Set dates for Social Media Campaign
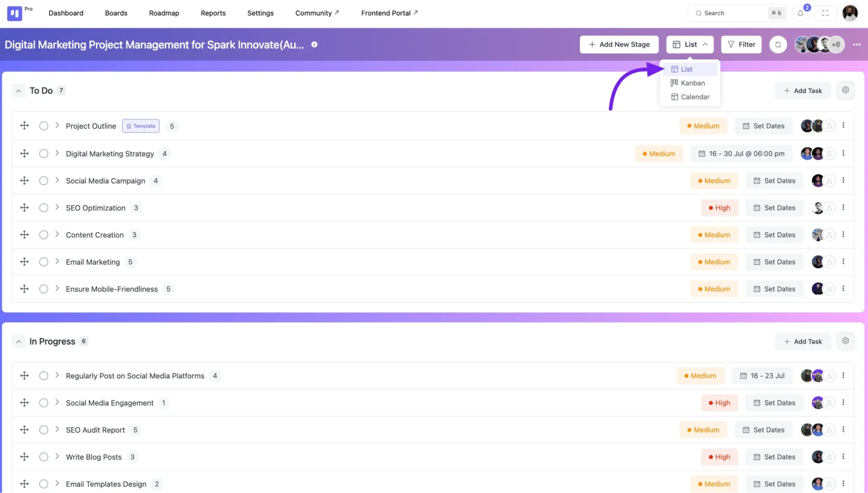Image resolution: width=868 pixels, height=493 pixels. (774, 181)
